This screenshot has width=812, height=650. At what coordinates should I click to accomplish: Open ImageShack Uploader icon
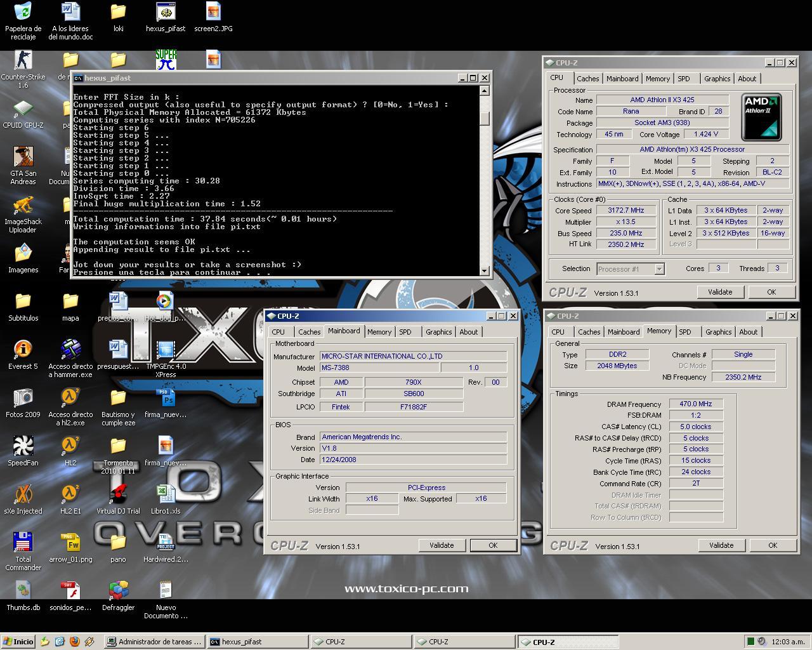tap(23, 215)
